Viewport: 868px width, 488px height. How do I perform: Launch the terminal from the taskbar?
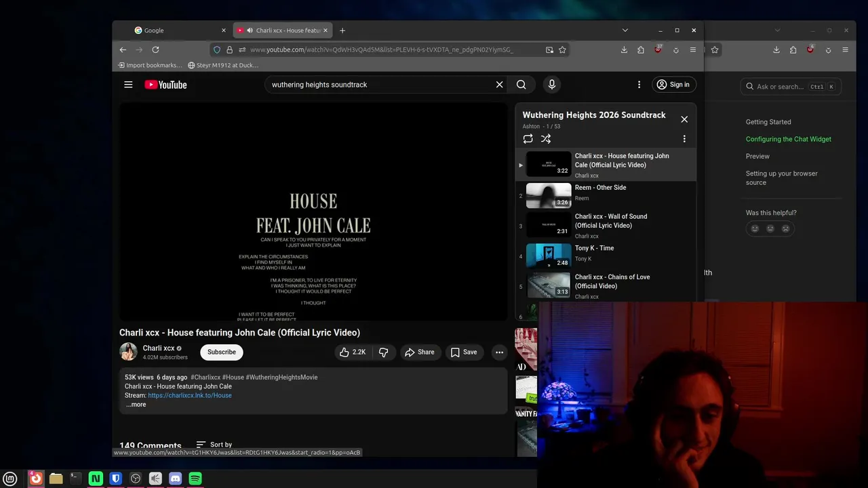click(x=76, y=479)
